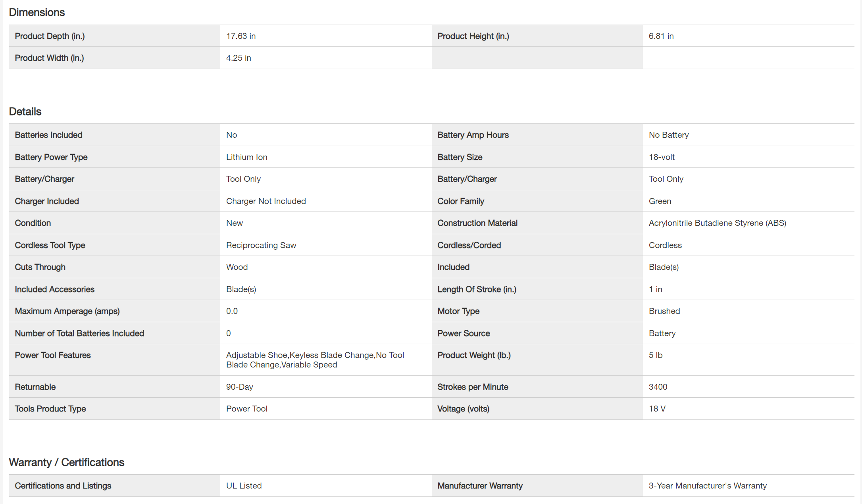This screenshot has height=504, width=862.
Task: Select the UL Listed certification value
Action: (x=244, y=486)
